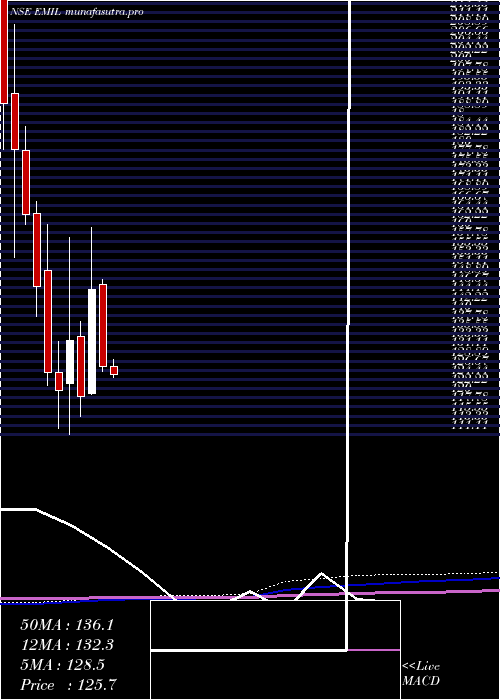Click the 12MA : 132.3 value

tap(67, 645)
